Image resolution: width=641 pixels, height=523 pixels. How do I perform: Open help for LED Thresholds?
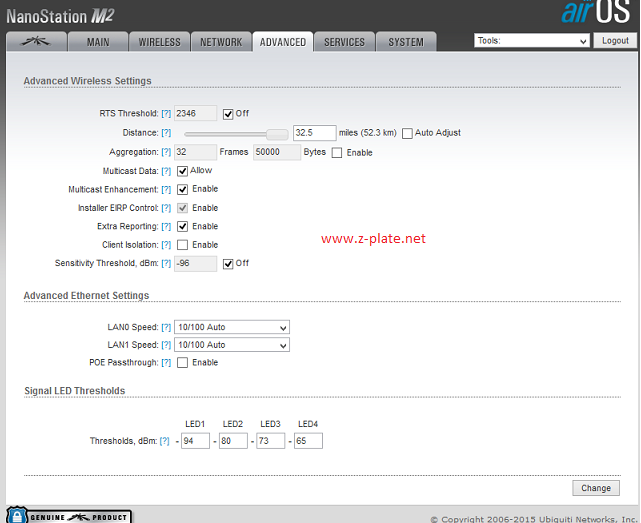pos(164,441)
